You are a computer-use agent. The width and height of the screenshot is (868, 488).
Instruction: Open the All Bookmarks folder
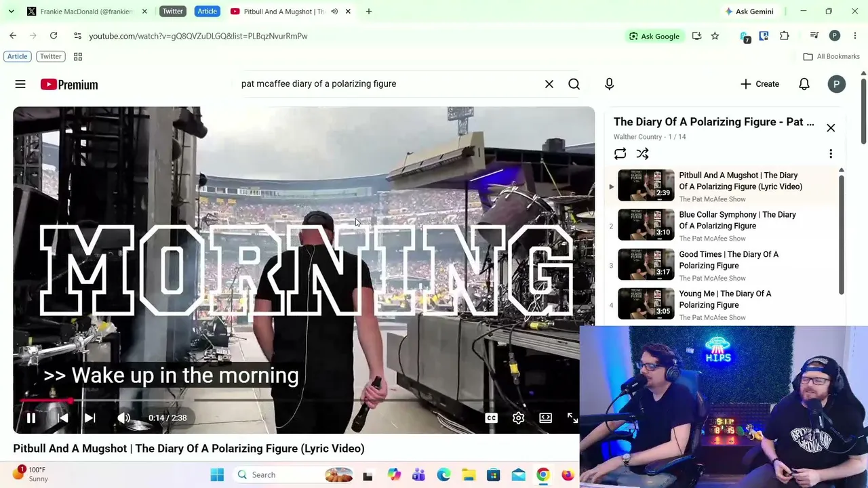831,57
